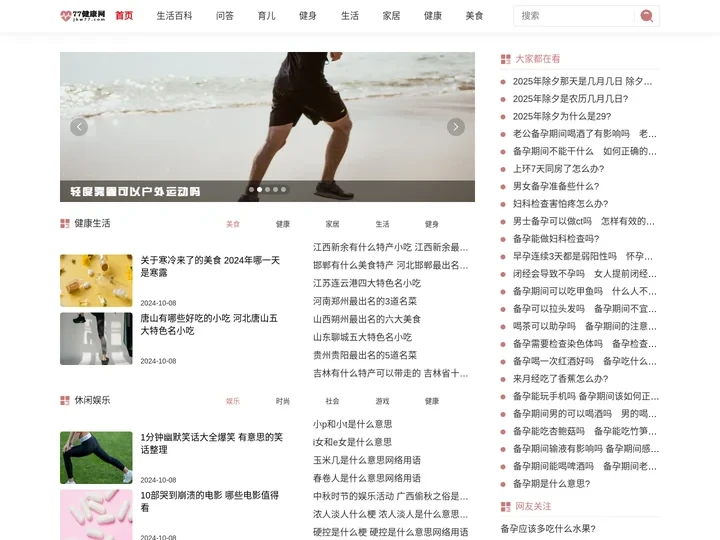Select the fifth carousel indicator dot
720x540 pixels.
pos(283,189)
